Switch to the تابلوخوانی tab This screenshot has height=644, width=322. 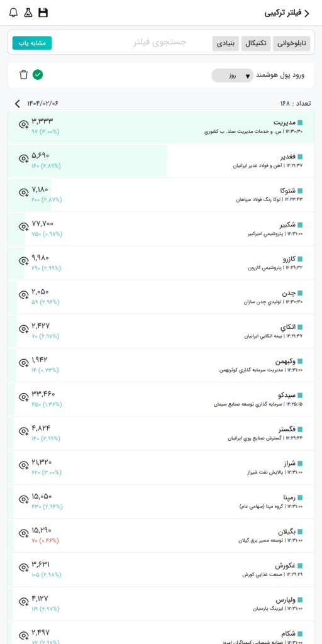pos(292,43)
